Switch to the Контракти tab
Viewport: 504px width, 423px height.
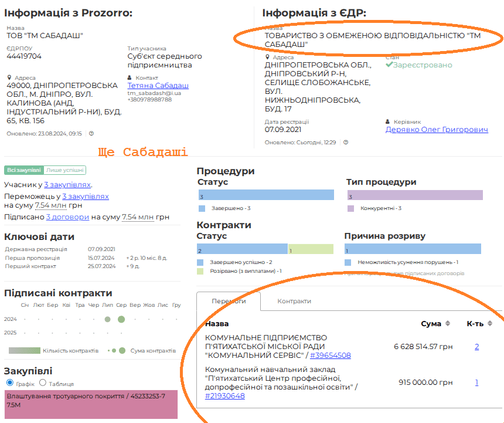click(x=294, y=301)
